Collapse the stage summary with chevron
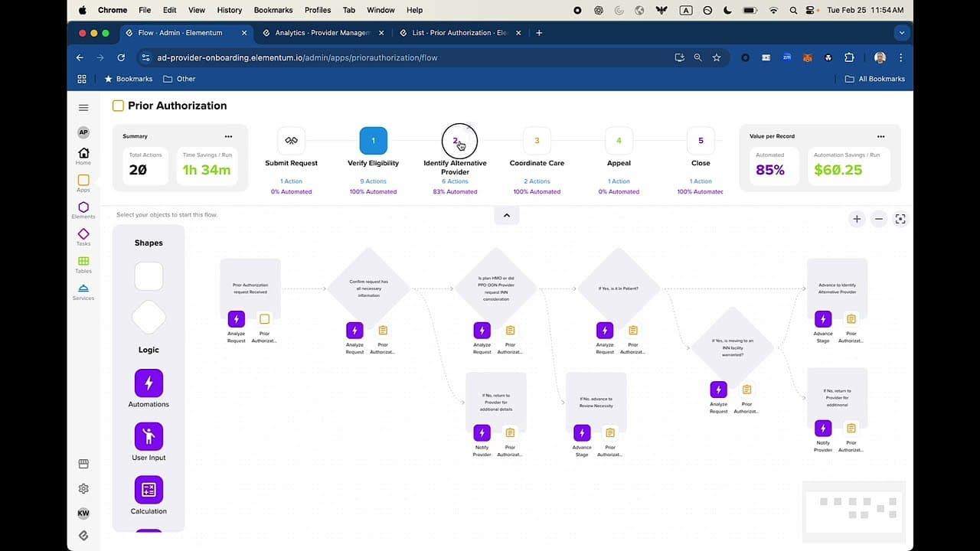This screenshot has height=551, width=980. [x=506, y=216]
